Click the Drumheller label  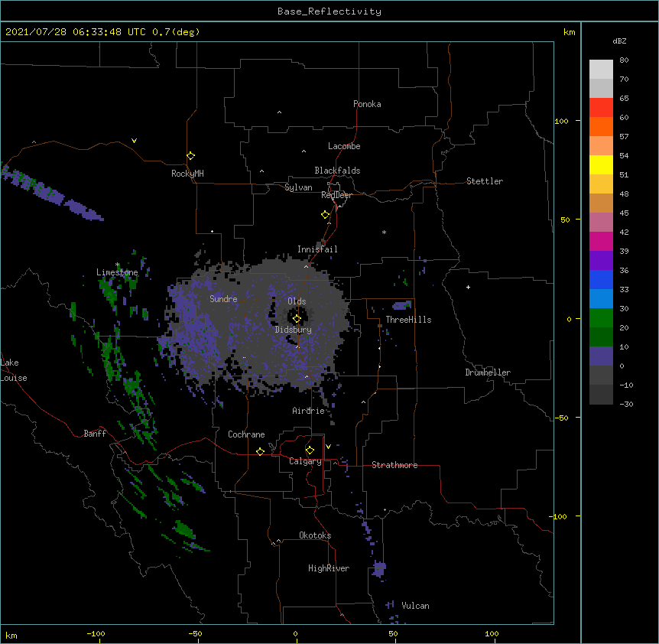[x=488, y=372]
